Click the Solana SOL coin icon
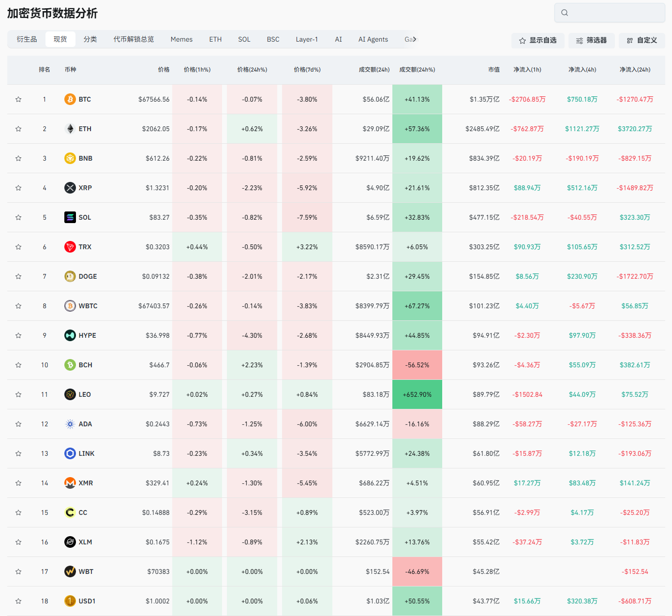672x616 pixels. (x=70, y=217)
